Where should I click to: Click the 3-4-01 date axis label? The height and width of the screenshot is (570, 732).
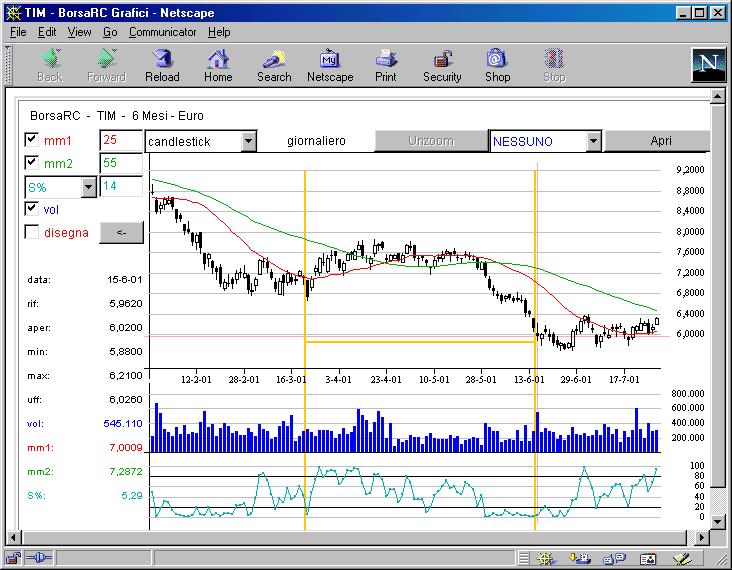(338, 380)
